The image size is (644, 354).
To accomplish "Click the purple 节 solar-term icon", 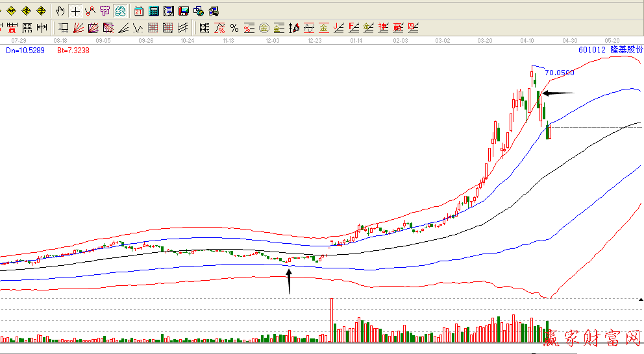I will [x=105, y=11].
